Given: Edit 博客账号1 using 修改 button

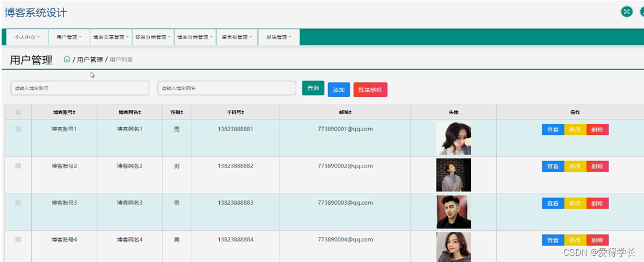Looking at the screenshot, I should pyautogui.click(x=575, y=130).
